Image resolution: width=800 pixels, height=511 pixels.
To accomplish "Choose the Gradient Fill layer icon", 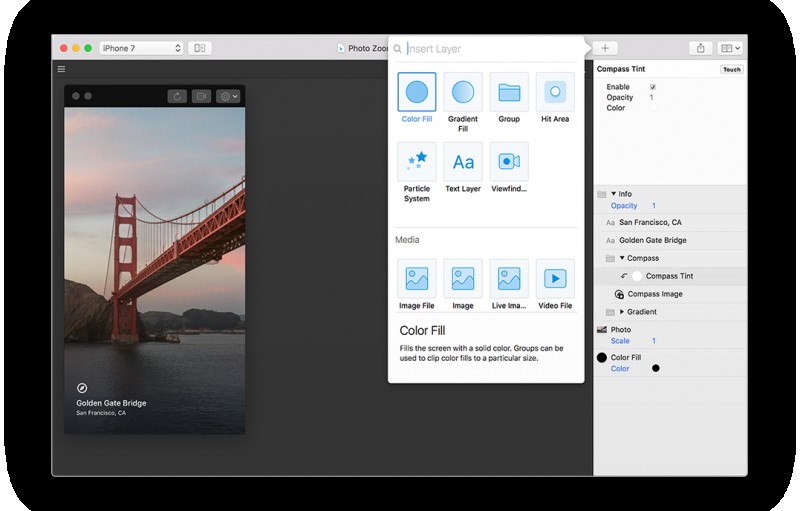I will coord(463,92).
